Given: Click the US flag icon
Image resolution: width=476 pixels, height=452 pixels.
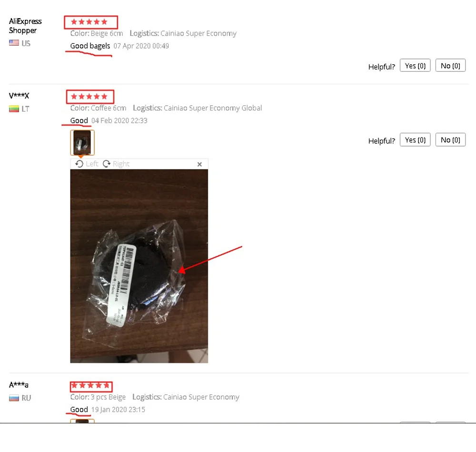Looking at the screenshot, I should pyautogui.click(x=14, y=43).
